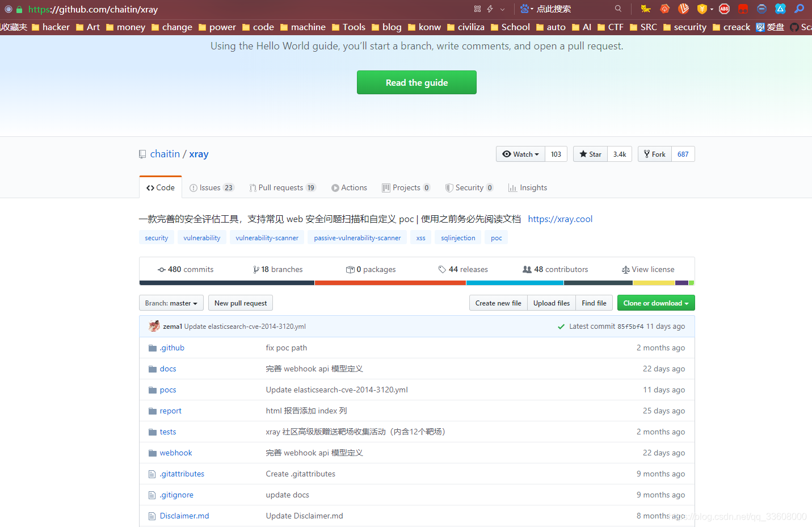This screenshot has width=812, height=527.
Task: Open the Disclaimer.md file
Action: 184,516
